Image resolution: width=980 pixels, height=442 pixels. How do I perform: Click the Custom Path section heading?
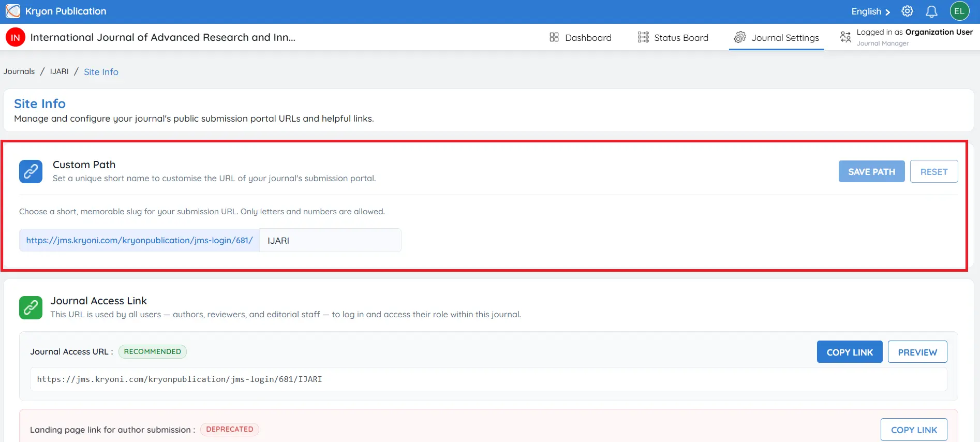click(x=84, y=165)
